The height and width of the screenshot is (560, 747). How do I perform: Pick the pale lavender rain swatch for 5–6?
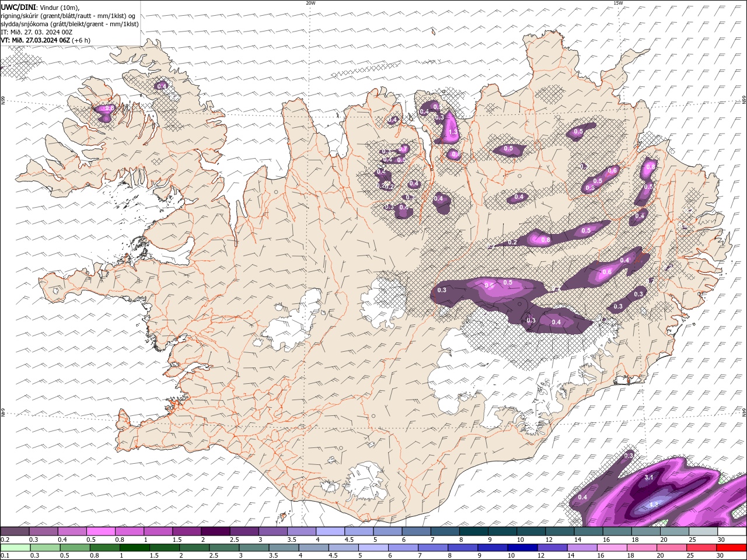pos(373,548)
